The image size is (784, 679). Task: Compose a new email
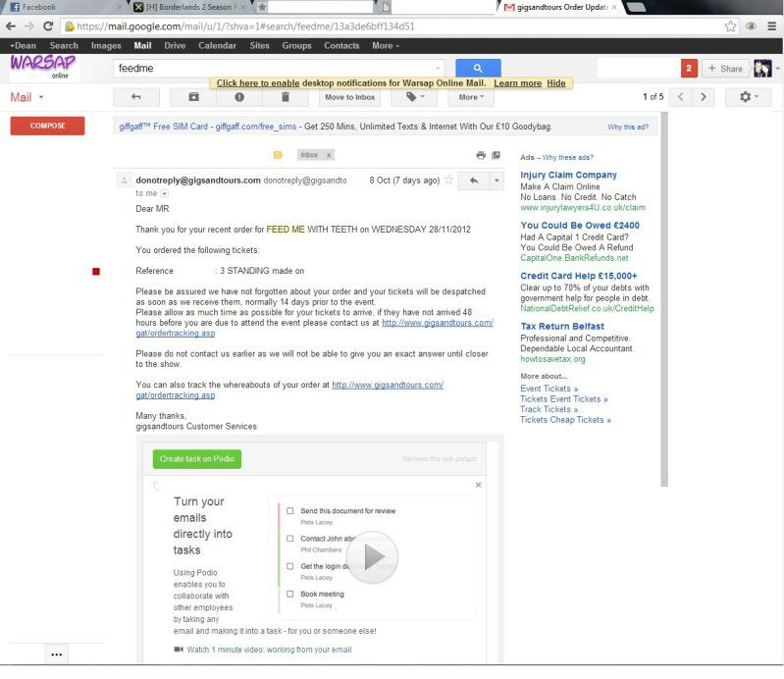point(47,126)
